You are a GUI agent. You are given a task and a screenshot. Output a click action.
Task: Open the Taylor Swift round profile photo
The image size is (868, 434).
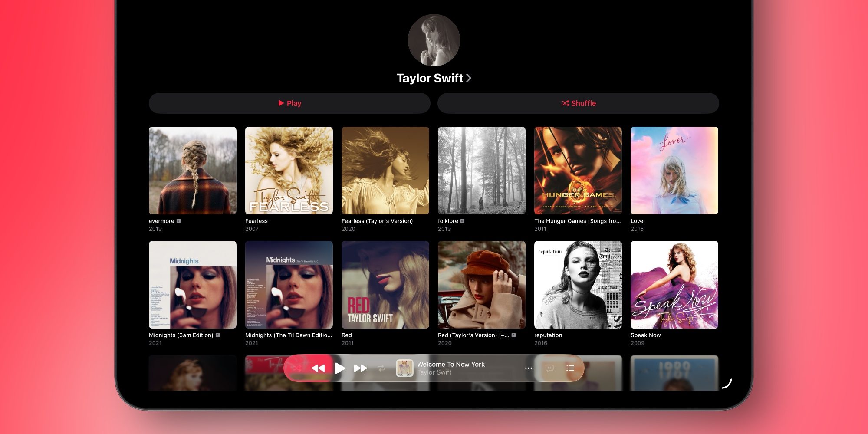click(434, 40)
